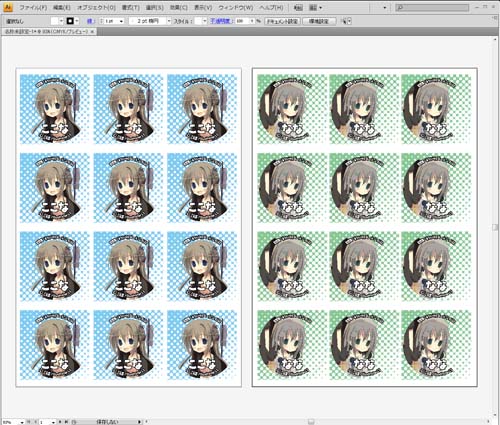Expand the スタイル style dropdown arrow
The height and width of the screenshot is (425, 500).
click(x=205, y=21)
